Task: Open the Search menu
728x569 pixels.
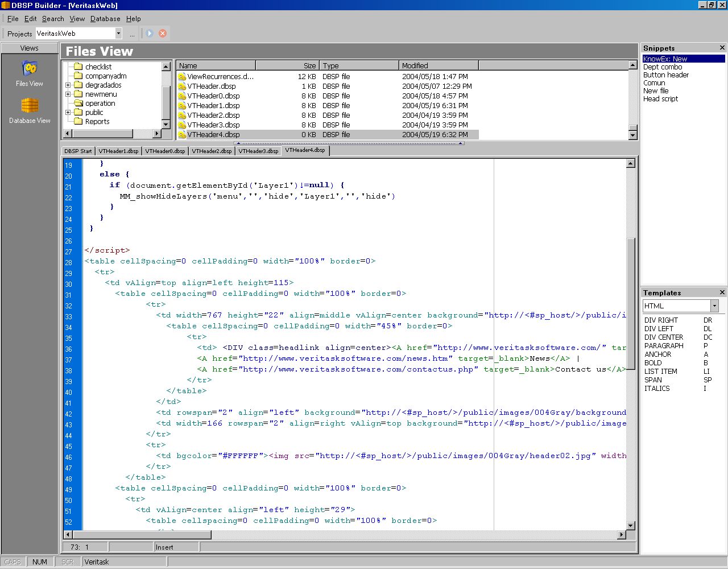Action: (53, 19)
